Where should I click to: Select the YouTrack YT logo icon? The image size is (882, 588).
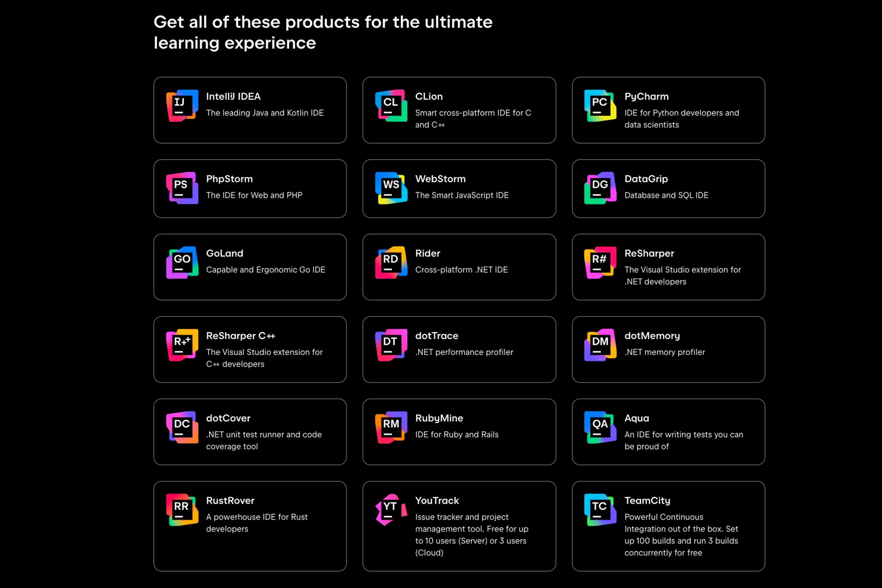pos(391,510)
